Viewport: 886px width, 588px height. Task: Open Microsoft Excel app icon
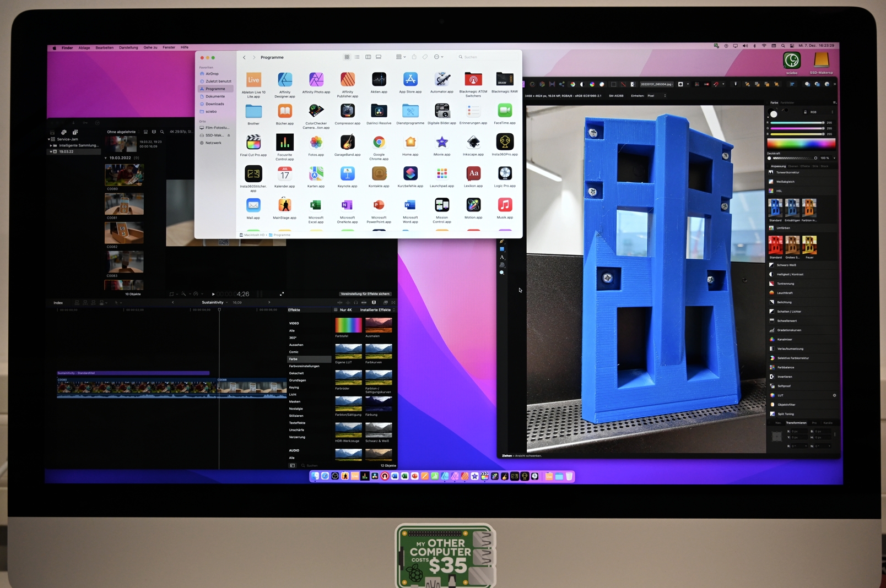click(316, 205)
